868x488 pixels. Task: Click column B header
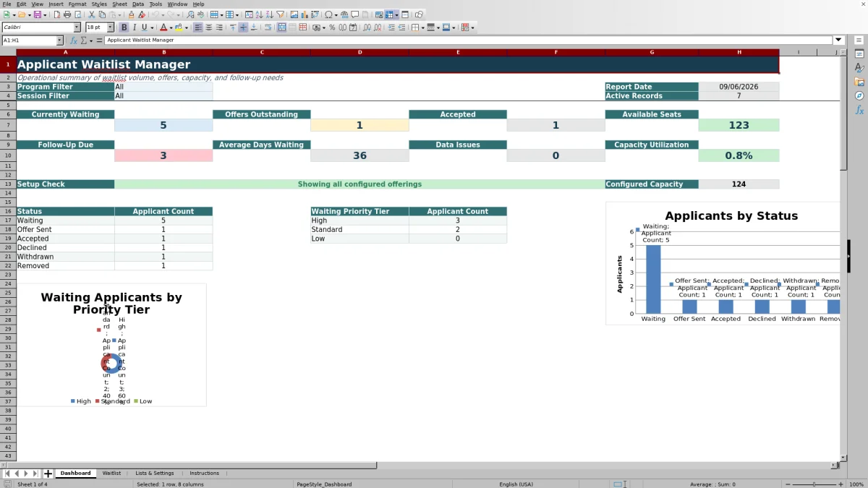[x=163, y=52]
